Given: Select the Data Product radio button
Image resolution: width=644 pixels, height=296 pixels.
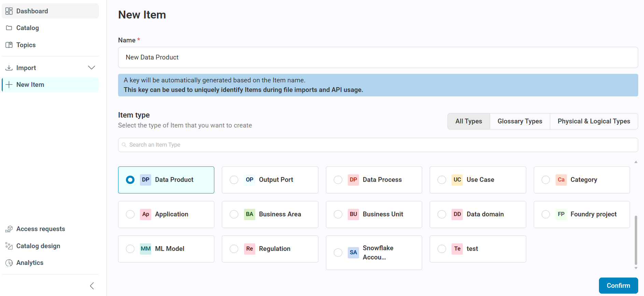Looking at the screenshot, I should pyautogui.click(x=130, y=180).
